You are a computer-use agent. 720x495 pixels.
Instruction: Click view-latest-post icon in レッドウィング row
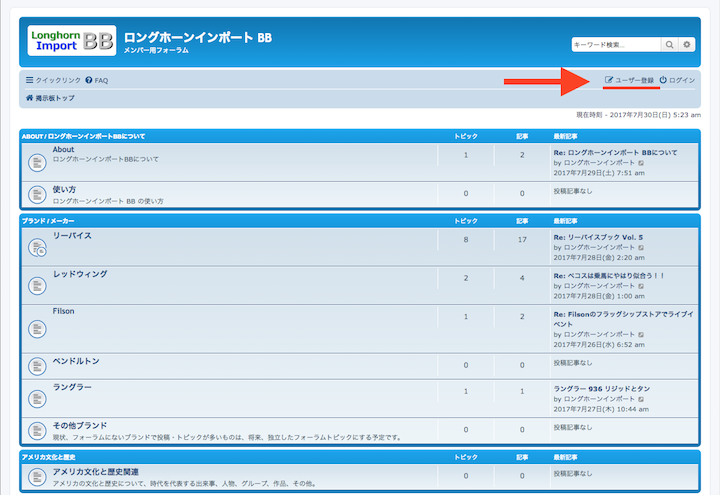641,286
